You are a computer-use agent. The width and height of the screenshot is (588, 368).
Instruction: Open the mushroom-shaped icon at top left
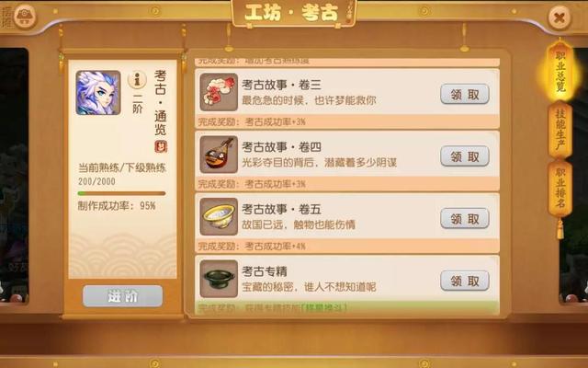25,17
